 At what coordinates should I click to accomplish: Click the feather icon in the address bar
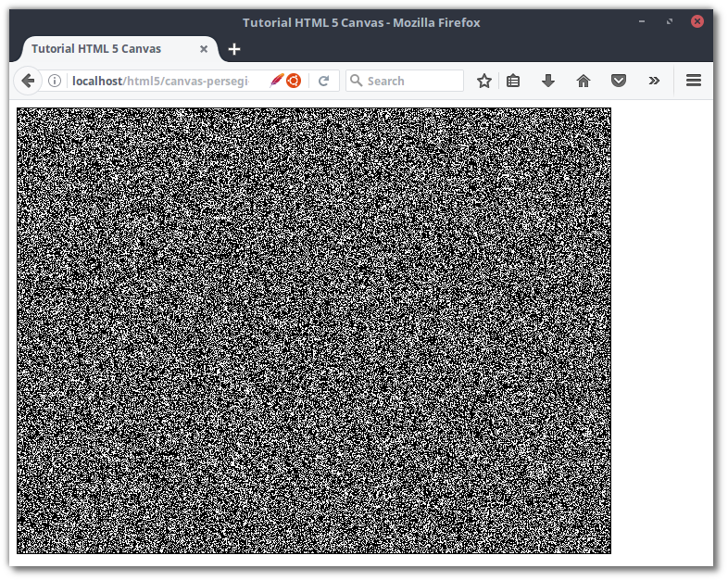[x=276, y=82]
